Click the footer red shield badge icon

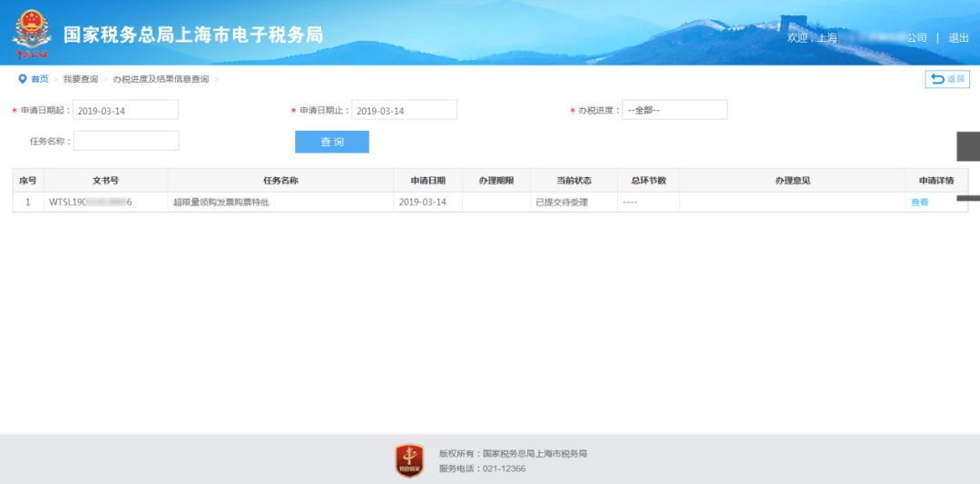coord(409,461)
